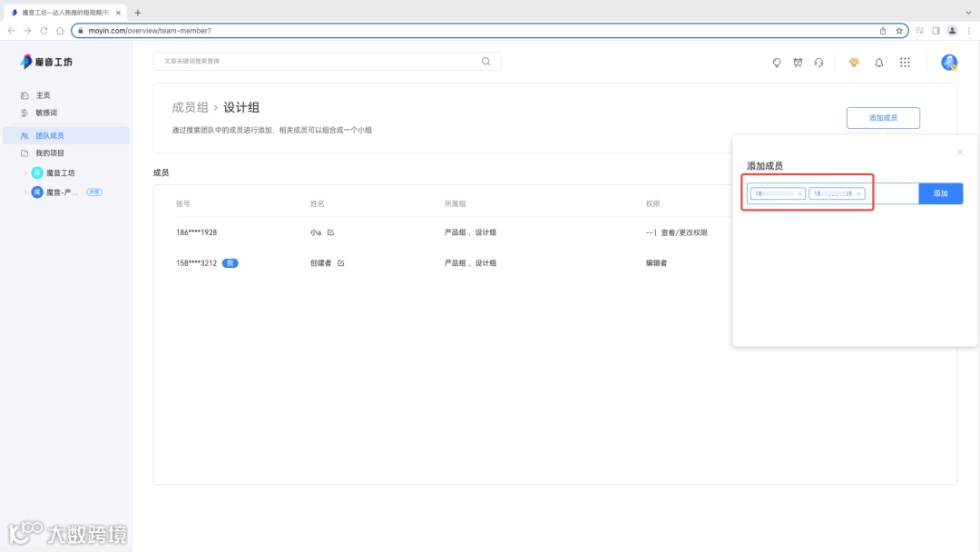Open the browser three-dot menu
This screenshot has width=980, height=552.
point(969,31)
